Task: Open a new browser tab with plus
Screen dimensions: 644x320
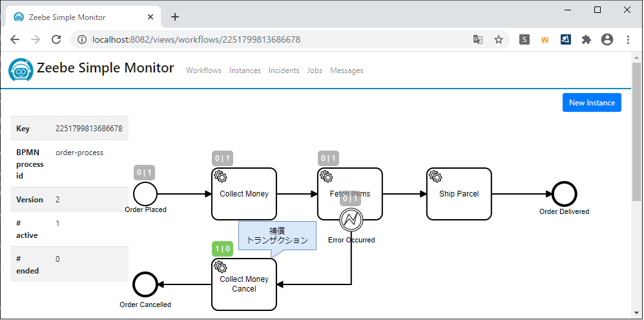Action: [176, 17]
